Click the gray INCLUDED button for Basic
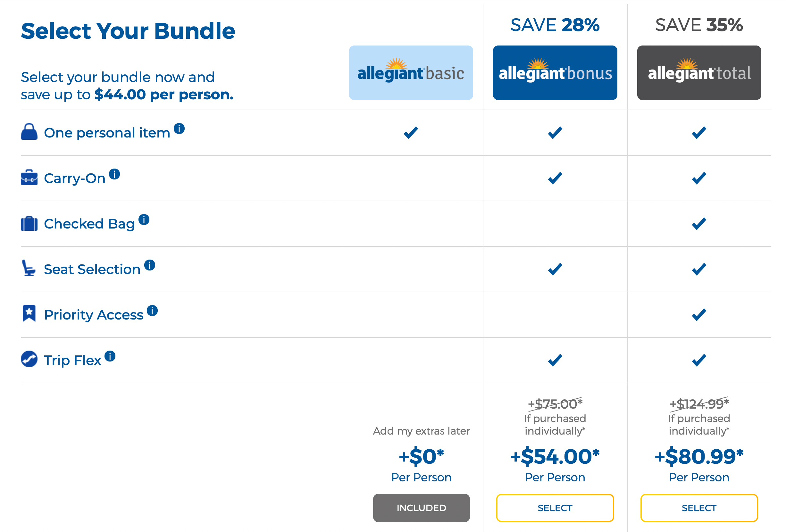Screen dimensions: 786x532 pos(421,508)
